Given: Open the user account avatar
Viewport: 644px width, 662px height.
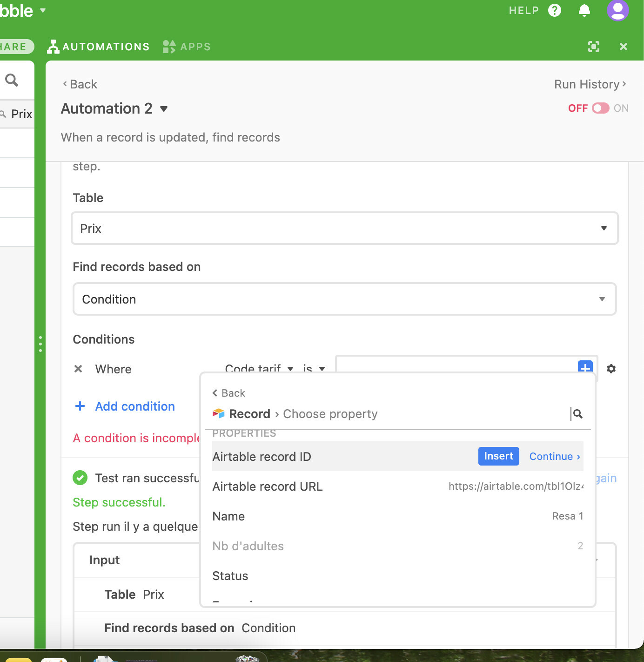Looking at the screenshot, I should pyautogui.click(x=618, y=10).
